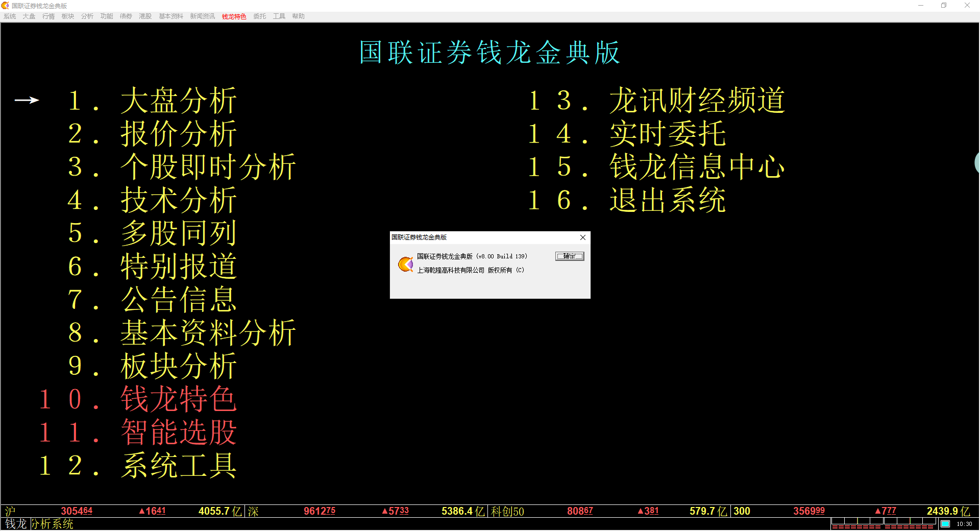Click the 沪 index label in status bar
Image resolution: width=980 pixels, height=531 pixels.
click(x=10, y=511)
